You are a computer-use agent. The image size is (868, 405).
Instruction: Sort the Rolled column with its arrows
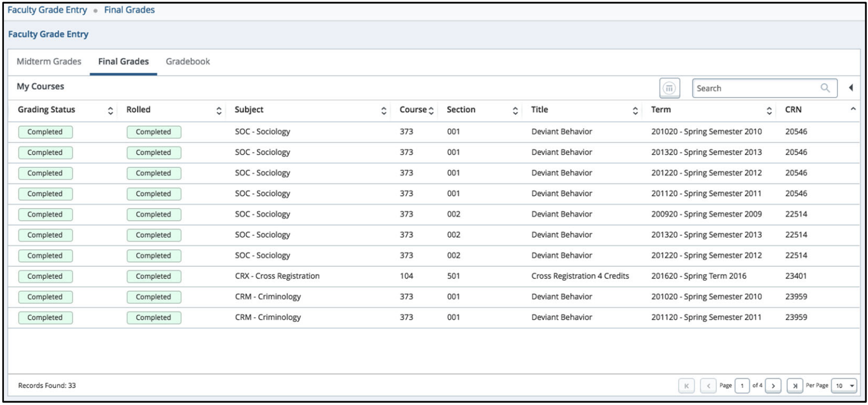coord(218,111)
